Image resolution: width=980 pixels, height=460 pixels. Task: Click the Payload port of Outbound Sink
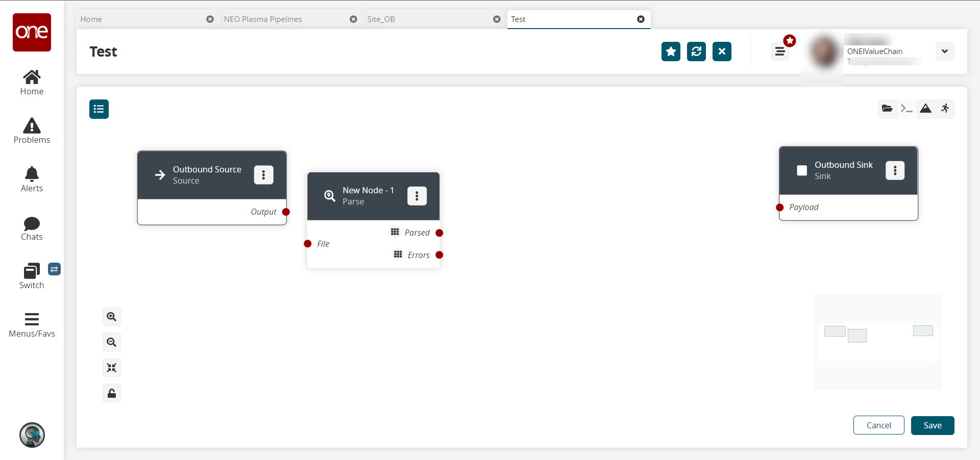point(780,208)
